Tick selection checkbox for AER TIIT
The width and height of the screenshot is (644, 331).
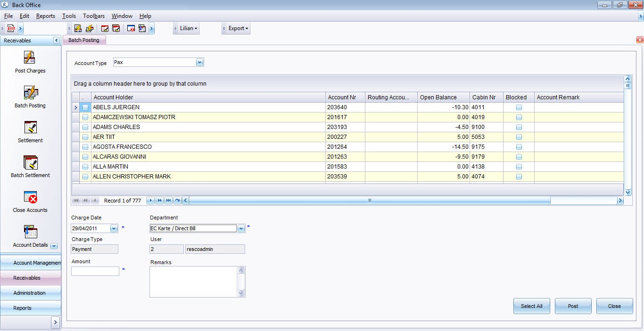[x=85, y=137]
